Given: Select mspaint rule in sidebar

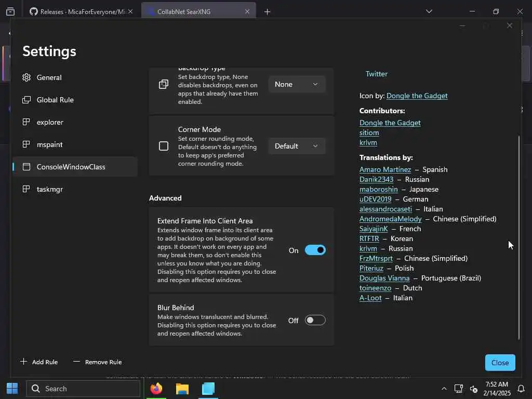Looking at the screenshot, I should pos(75,144).
